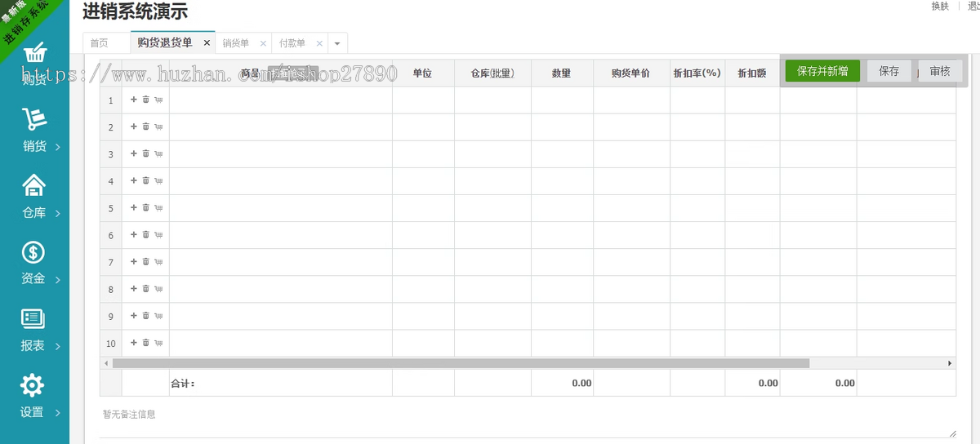980x444 pixels.
Task: Add a line after row 10
Action: tap(134, 342)
